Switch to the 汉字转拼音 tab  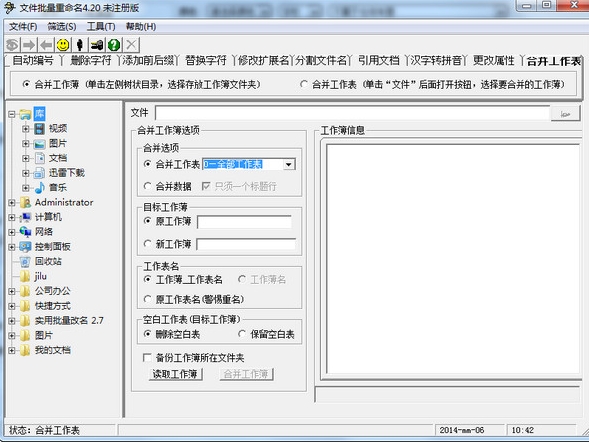[436, 60]
